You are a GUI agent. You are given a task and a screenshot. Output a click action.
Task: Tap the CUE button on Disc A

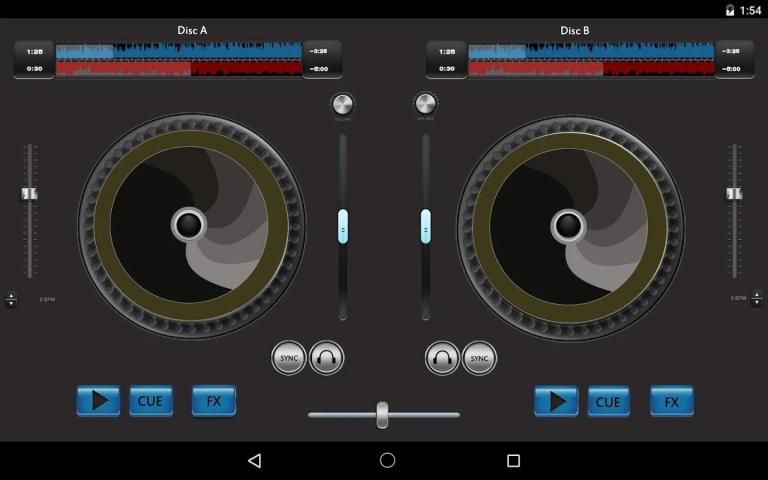[x=150, y=401]
